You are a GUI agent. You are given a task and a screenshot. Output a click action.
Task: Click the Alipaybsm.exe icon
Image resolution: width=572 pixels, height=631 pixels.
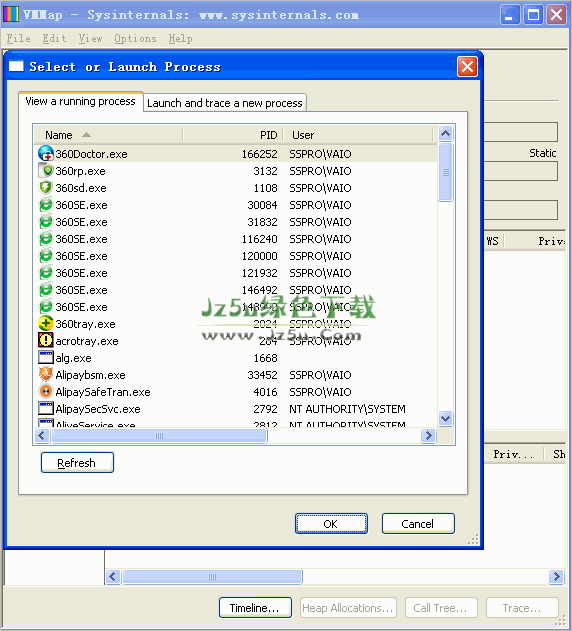pos(46,374)
